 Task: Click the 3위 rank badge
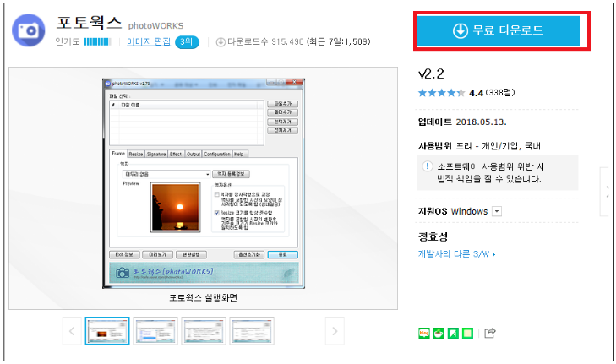tap(187, 42)
